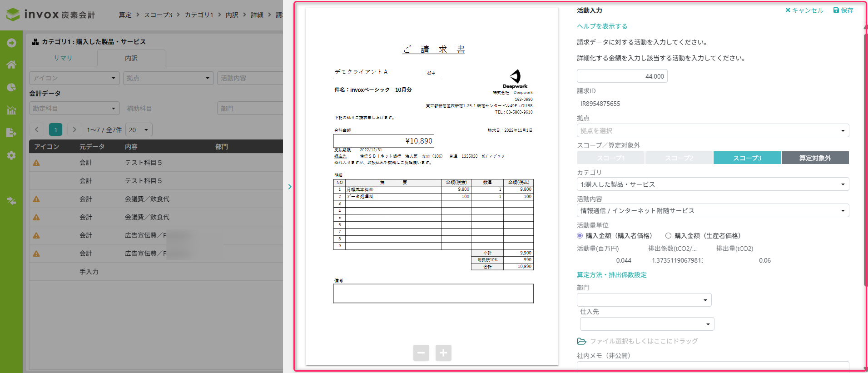Expand the カテゴリ dropdown

point(712,184)
